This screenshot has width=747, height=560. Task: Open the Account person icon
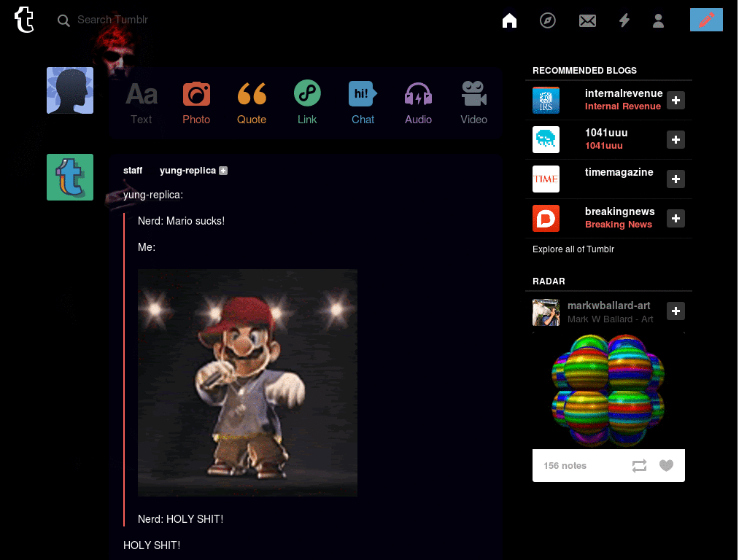(658, 20)
